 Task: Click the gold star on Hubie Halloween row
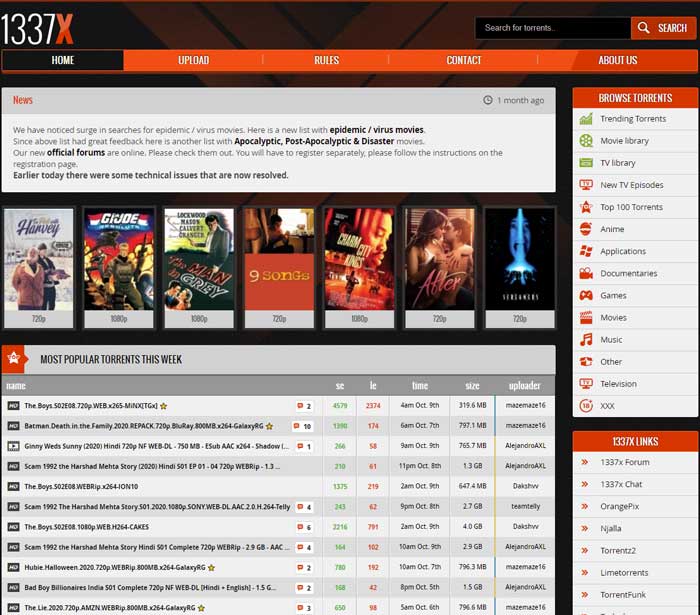tap(212, 568)
